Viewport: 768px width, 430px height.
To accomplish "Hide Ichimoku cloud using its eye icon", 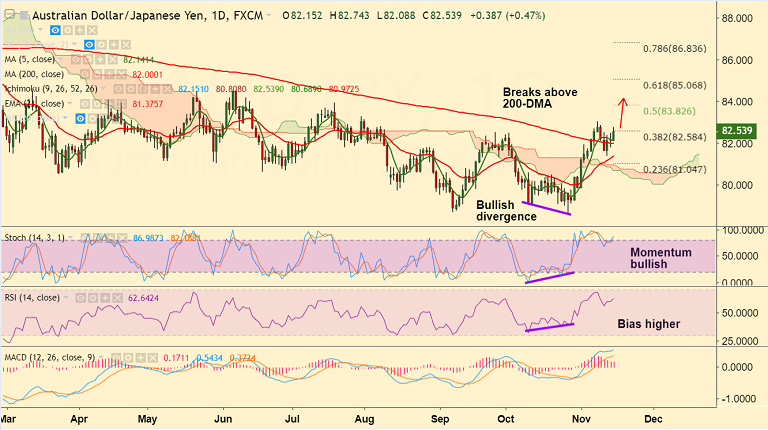I will (x=119, y=89).
